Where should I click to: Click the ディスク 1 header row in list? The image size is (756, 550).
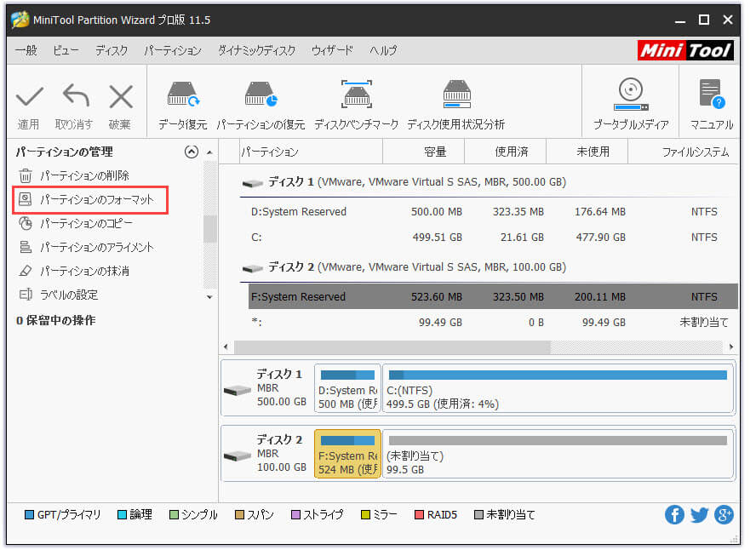coord(490,182)
